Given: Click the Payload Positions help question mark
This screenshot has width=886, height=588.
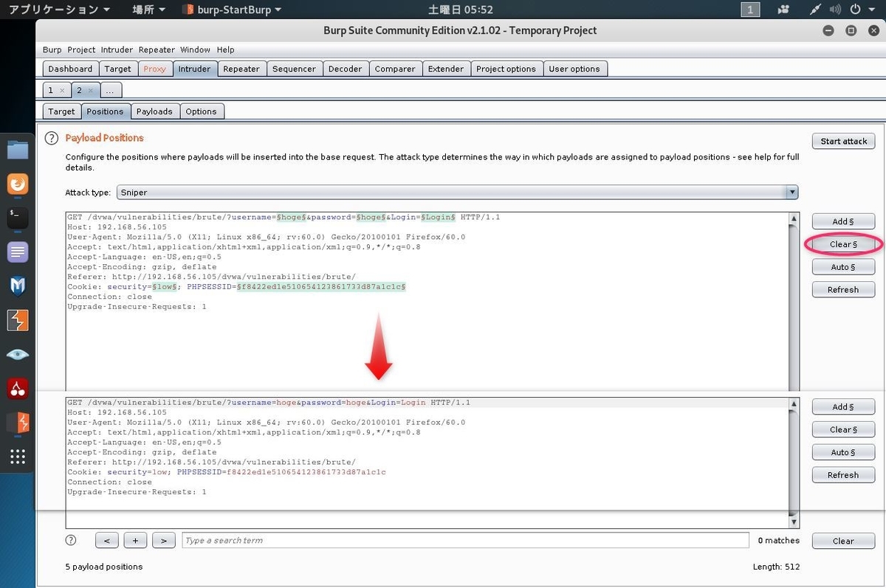Looking at the screenshot, I should (52, 138).
